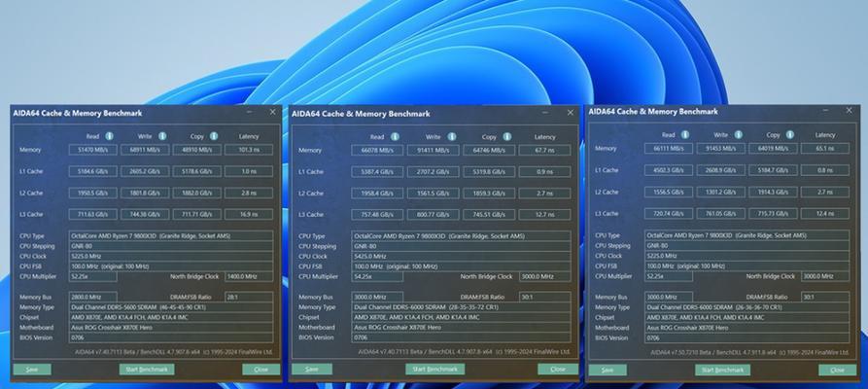
Task: Select the 28-35-35-72 CR1 memory type field
Action: click(461, 307)
